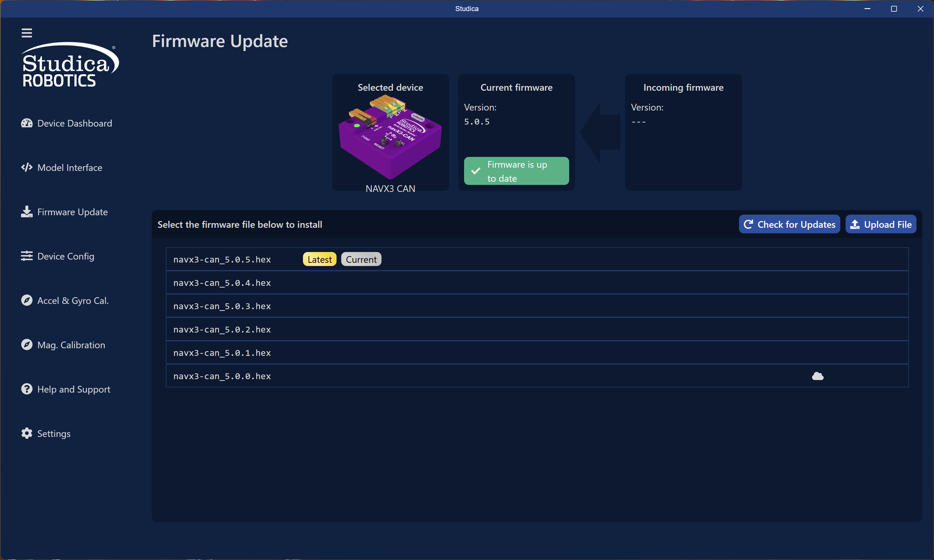Choose navx3-can_5.0.3.hex firmware entry
934x560 pixels.
[x=222, y=307]
